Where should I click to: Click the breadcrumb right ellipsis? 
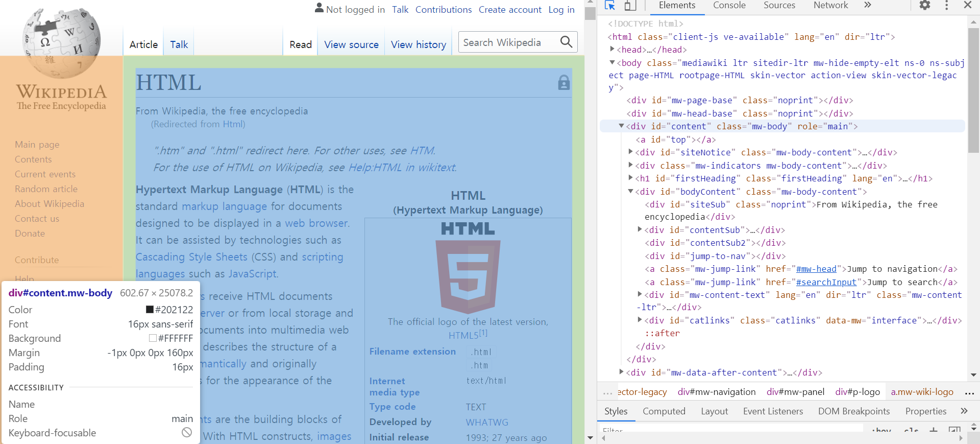(x=970, y=392)
